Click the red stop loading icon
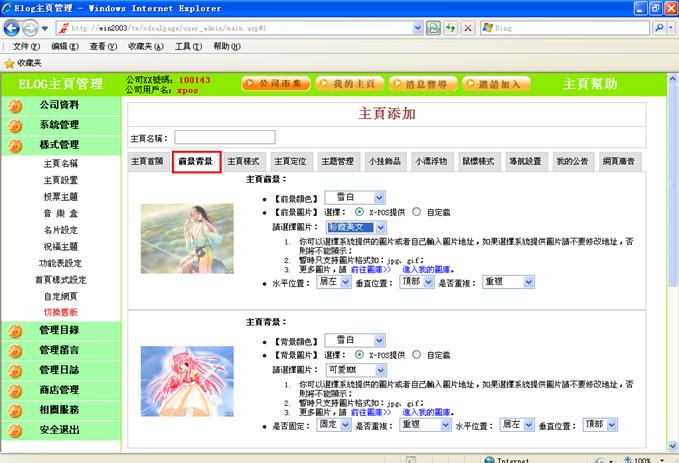679x463 pixels. (468, 28)
